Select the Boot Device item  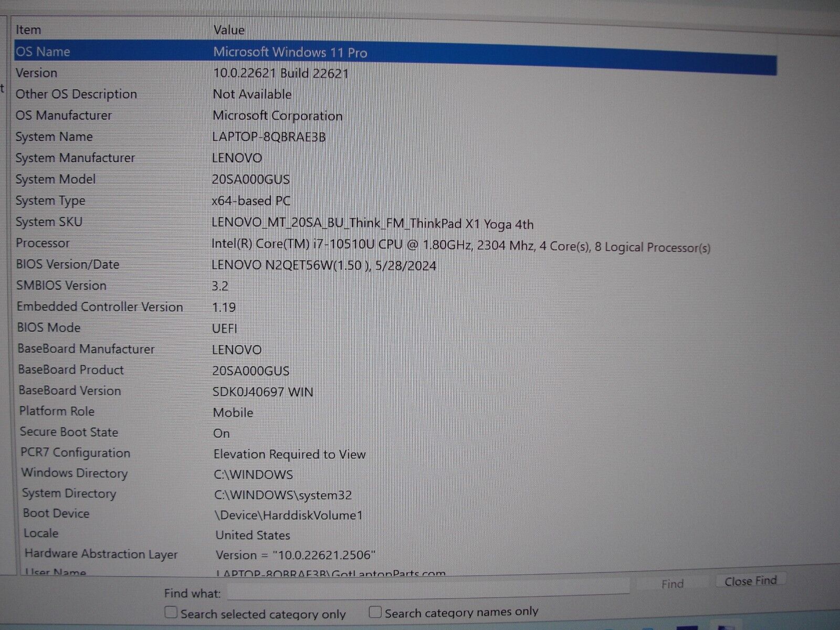pos(56,513)
